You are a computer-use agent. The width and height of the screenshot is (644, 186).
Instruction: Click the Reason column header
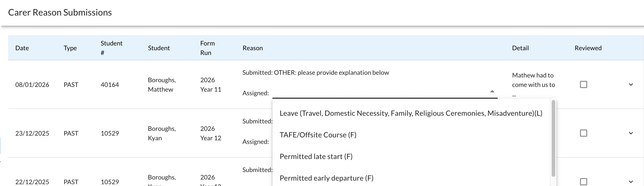tap(252, 48)
